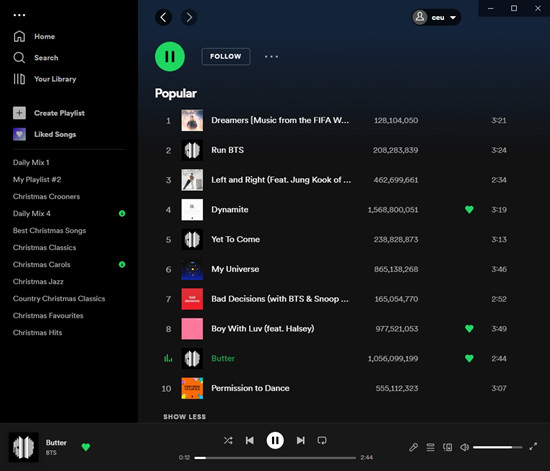Open connect to a device icon
The height and width of the screenshot is (471, 550).
[448, 447]
